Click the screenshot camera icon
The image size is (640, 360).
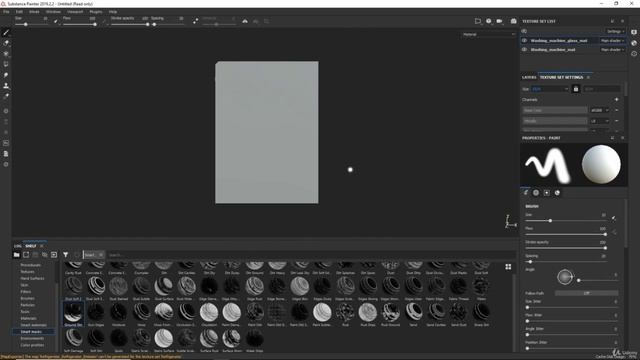(x=513, y=21)
